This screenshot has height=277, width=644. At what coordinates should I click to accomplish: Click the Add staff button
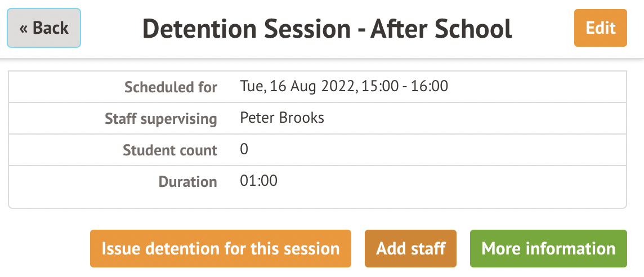(x=410, y=248)
